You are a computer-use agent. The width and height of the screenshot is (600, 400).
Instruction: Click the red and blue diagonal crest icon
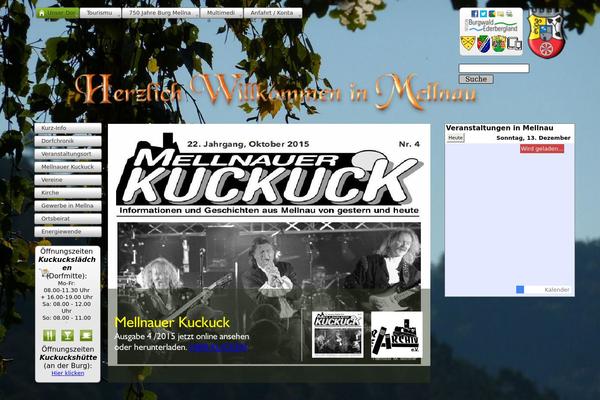pyautogui.click(x=484, y=44)
